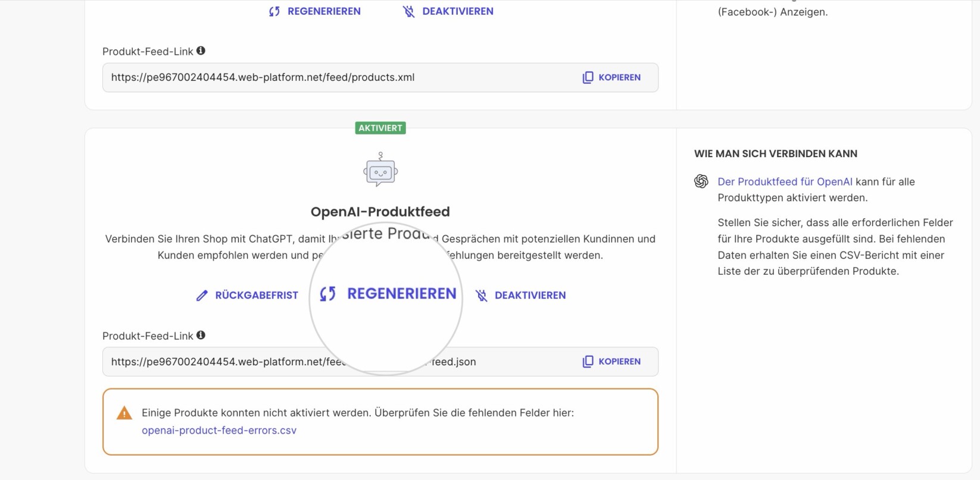
Task: Click the orange warning triangle icon
Action: coord(124,413)
